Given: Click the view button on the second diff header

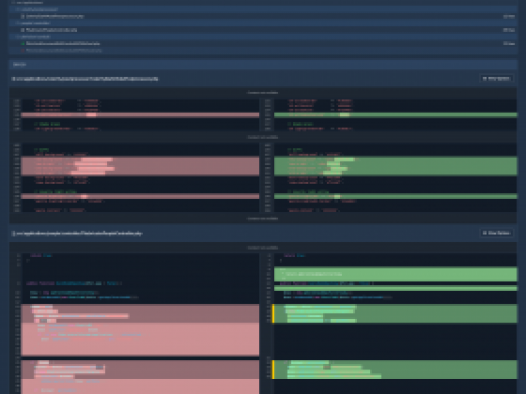Looking at the screenshot, I should point(496,233).
